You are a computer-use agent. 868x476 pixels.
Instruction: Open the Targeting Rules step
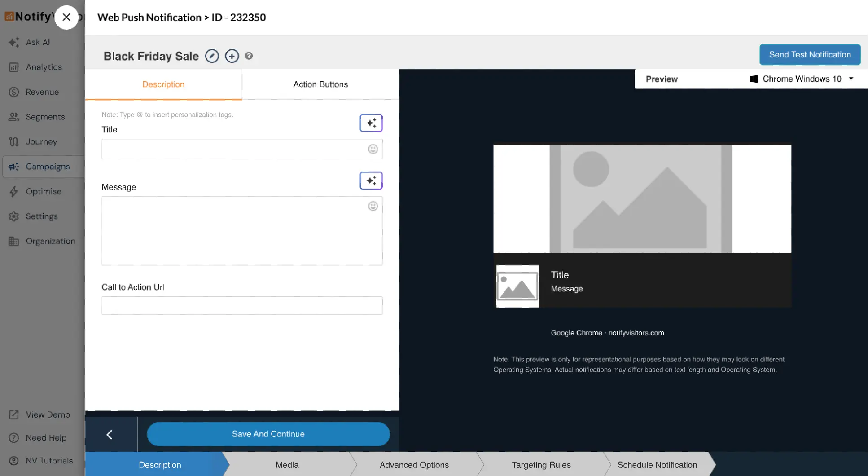click(541, 465)
